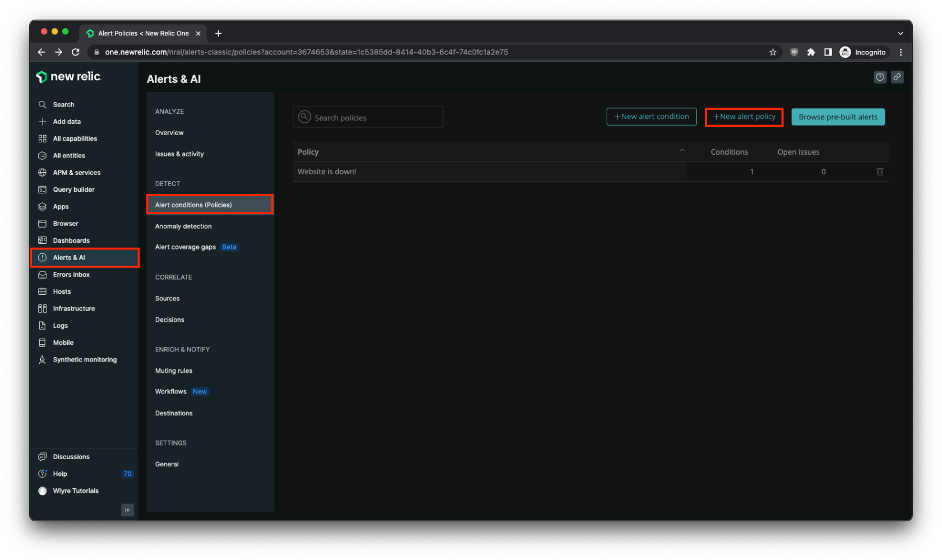Image resolution: width=942 pixels, height=560 pixels.
Task: Copy the page permalink using the link icon
Action: coord(897,77)
